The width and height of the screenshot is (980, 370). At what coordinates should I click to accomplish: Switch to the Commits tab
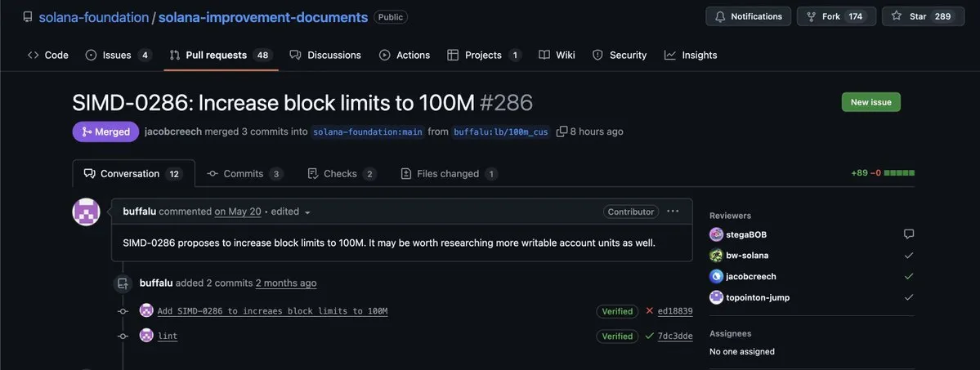point(245,174)
